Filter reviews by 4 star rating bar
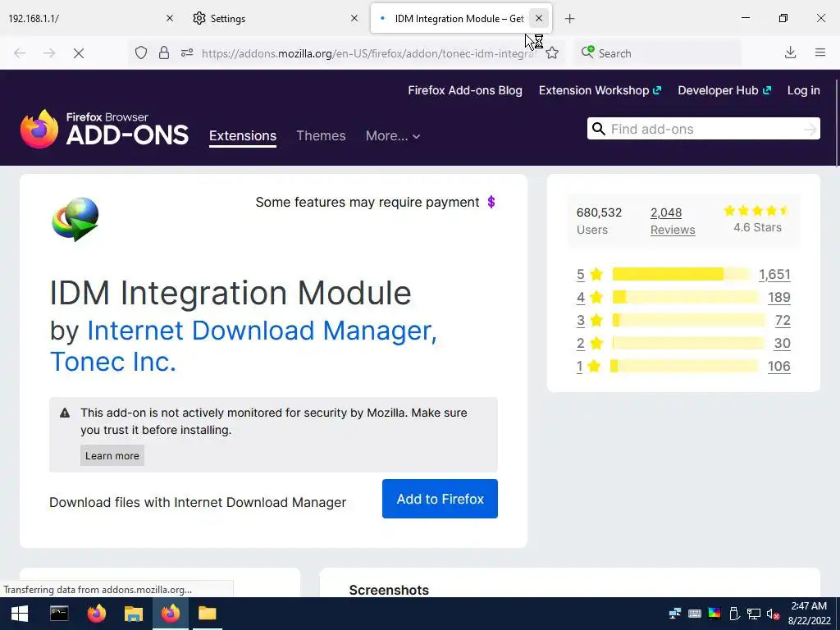The image size is (840, 630). click(686, 297)
